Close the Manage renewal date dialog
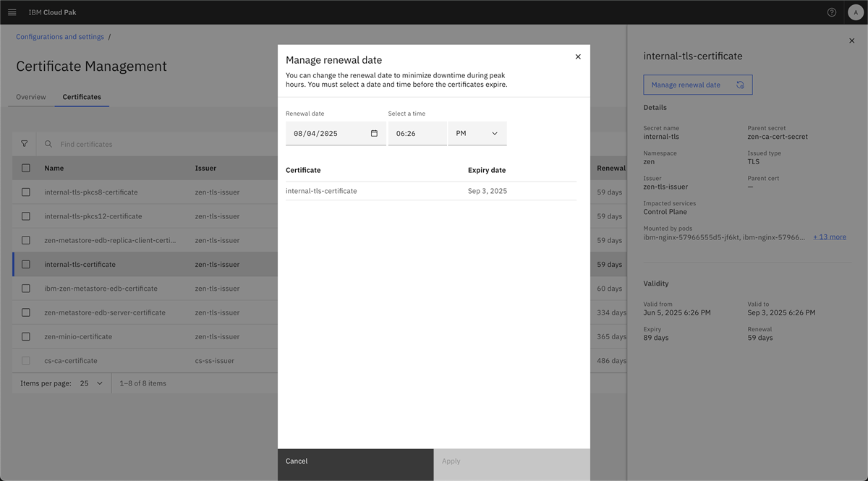 pos(578,56)
